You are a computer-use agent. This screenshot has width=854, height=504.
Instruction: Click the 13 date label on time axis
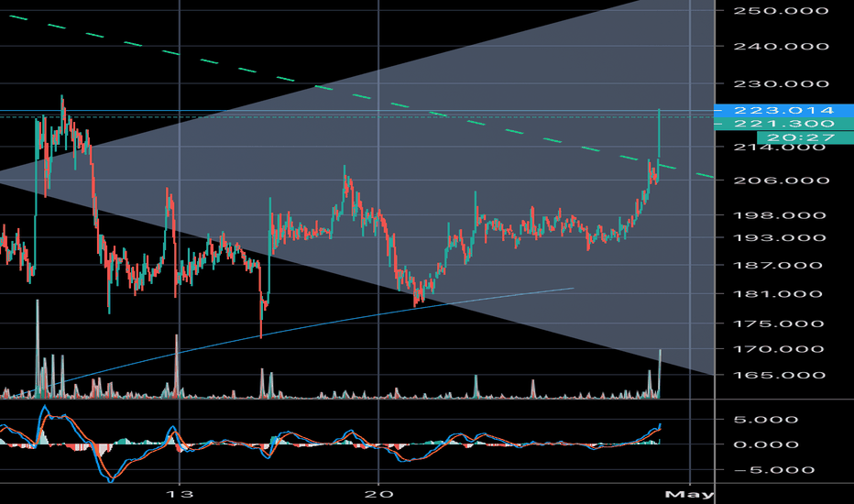[x=180, y=494]
